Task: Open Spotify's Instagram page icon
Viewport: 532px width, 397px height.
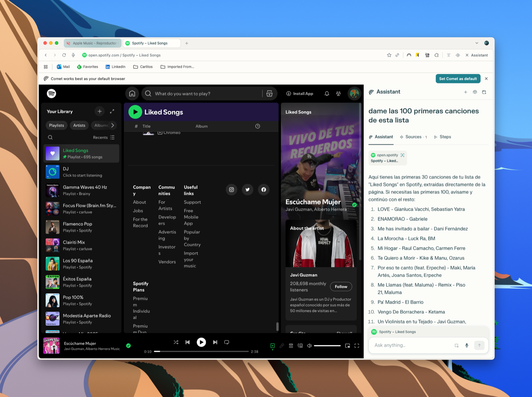Action: tap(231, 189)
